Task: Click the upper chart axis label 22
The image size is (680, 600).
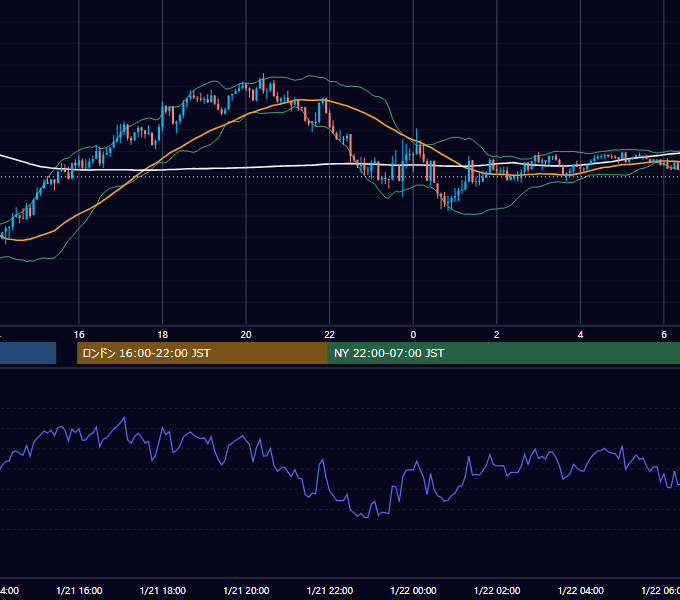Action: 330,335
